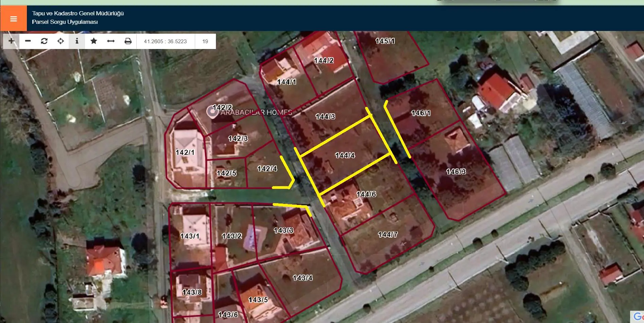Zoom out with the minus icon
644x323 pixels.
[28, 41]
